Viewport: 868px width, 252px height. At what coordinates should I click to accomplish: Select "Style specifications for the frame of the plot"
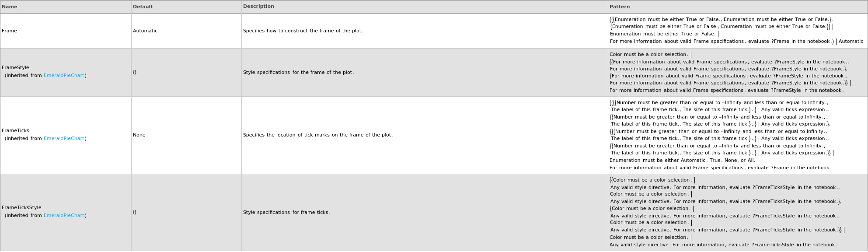[x=298, y=72]
